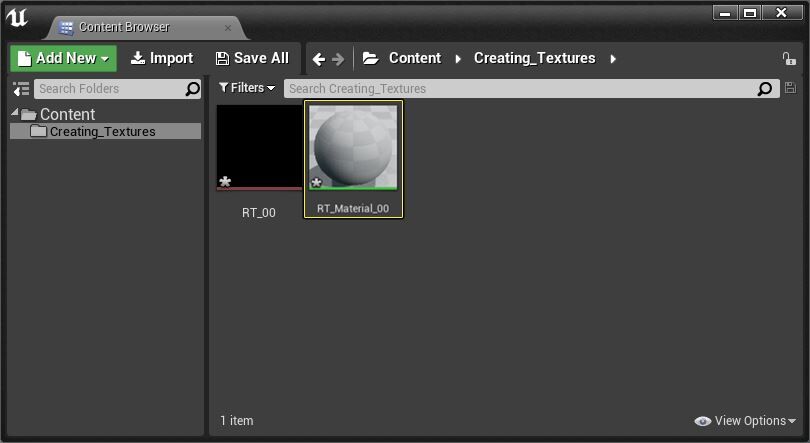The height and width of the screenshot is (443, 810).
Task: Toggle the content browser lock icon
Action: coord(789,59)
